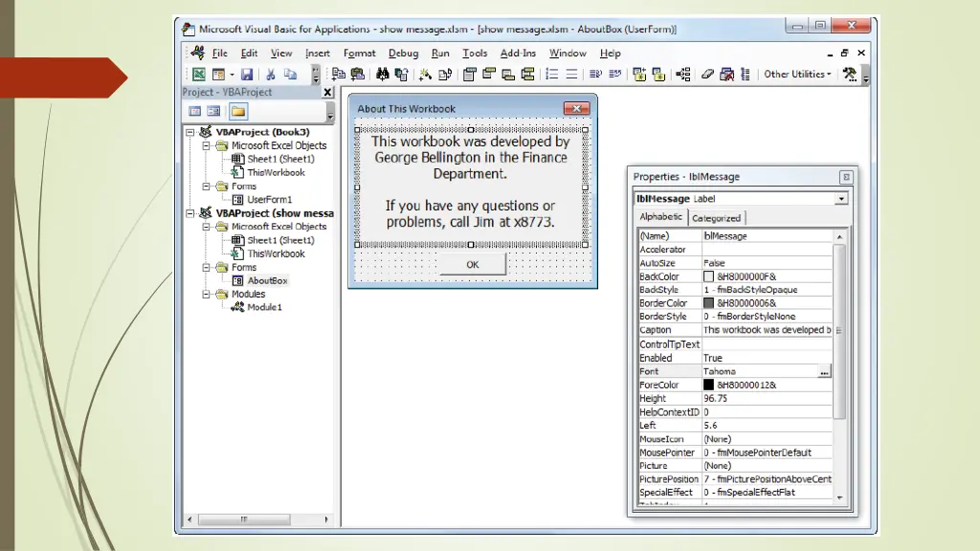The width and height of the screenshot is (980, 551).
Task: Click the (Name) property value field
Action: point(767,236)
